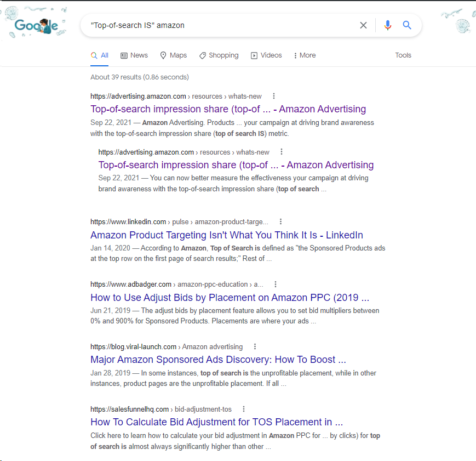Switch to the Maps tab
The width and height of the screenshot is (476, 461).
click(x=173, y=55)
